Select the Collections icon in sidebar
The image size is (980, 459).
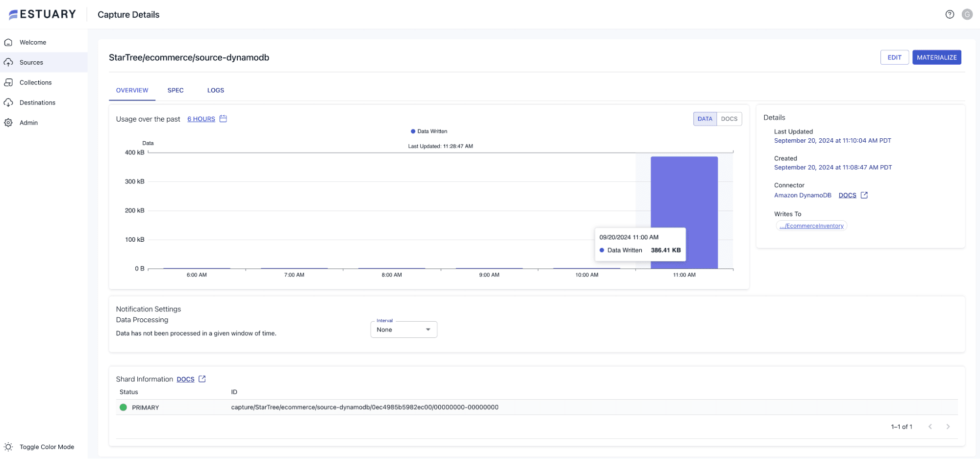35,82
